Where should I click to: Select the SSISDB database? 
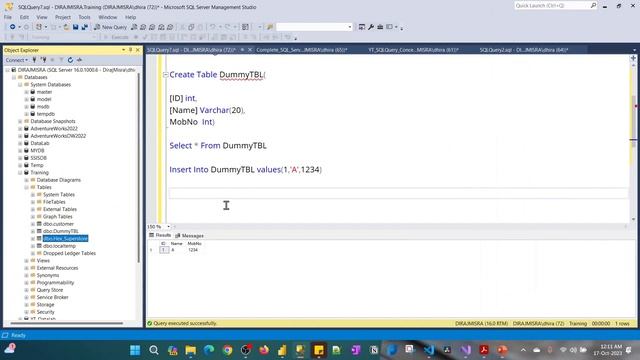tap(38, 158)
